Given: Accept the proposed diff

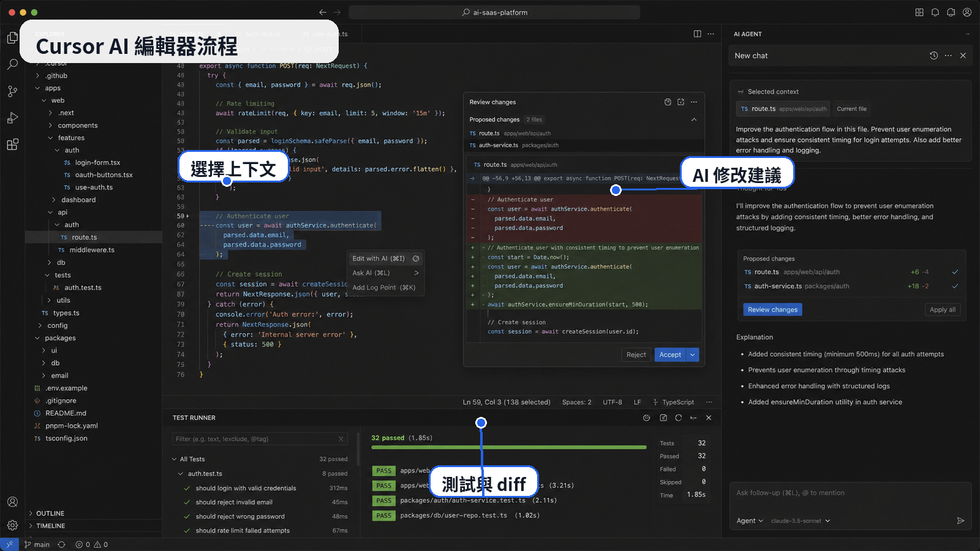Looking at the screenshot, I should point(670,354).
